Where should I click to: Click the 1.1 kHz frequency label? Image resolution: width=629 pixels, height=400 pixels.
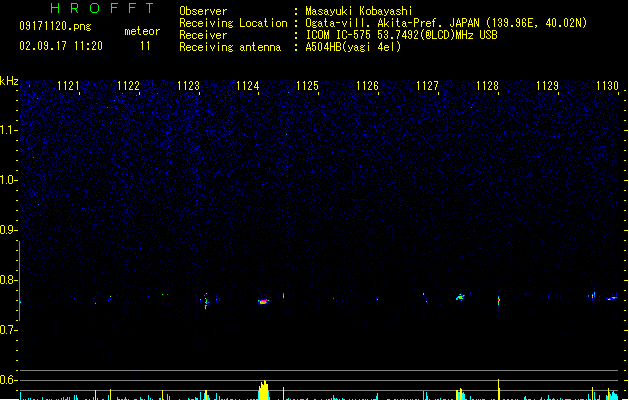pyautogui.click(x=8, y=130)
